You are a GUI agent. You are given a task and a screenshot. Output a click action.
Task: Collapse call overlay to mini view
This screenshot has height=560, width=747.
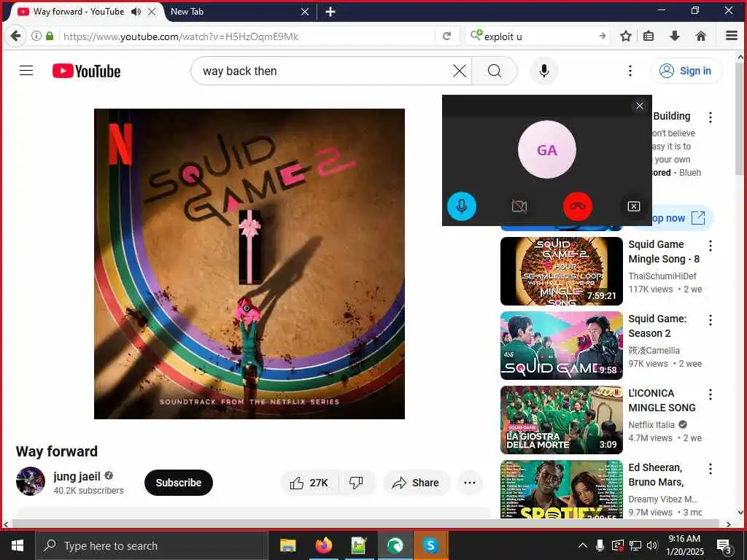click(x=634, y=206)
